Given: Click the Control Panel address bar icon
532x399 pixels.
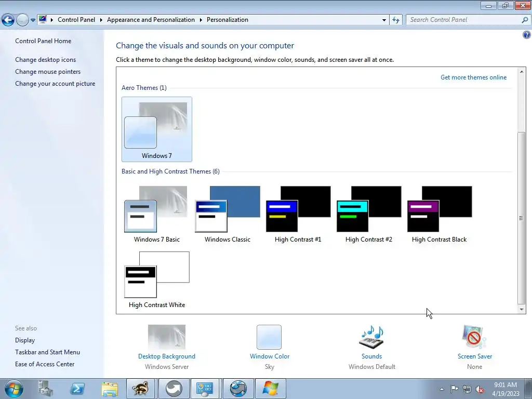Looking at the screenshot, I should point(43,19).
